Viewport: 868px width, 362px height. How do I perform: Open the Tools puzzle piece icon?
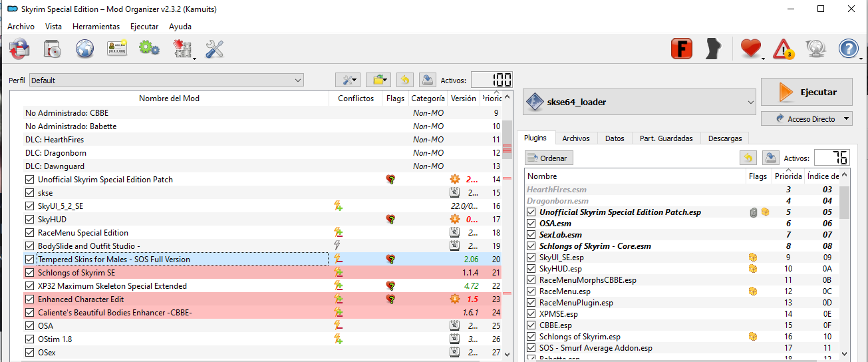pos(182,49)
